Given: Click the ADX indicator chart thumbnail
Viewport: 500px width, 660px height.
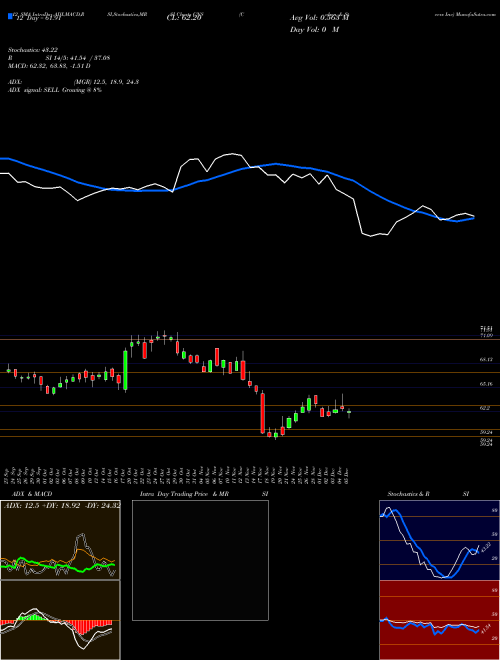Looking at the screenshot, I should (60, 540).
